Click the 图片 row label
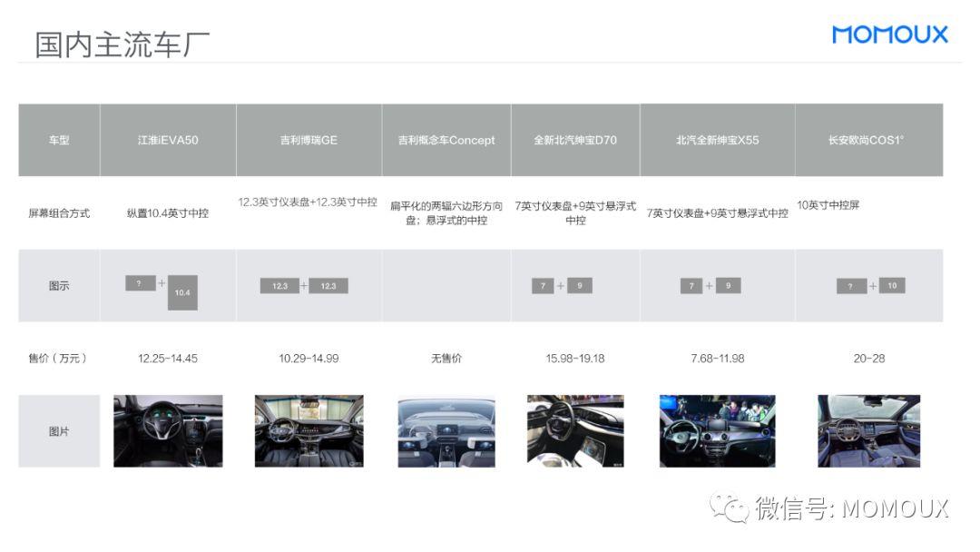 point(59,431)
